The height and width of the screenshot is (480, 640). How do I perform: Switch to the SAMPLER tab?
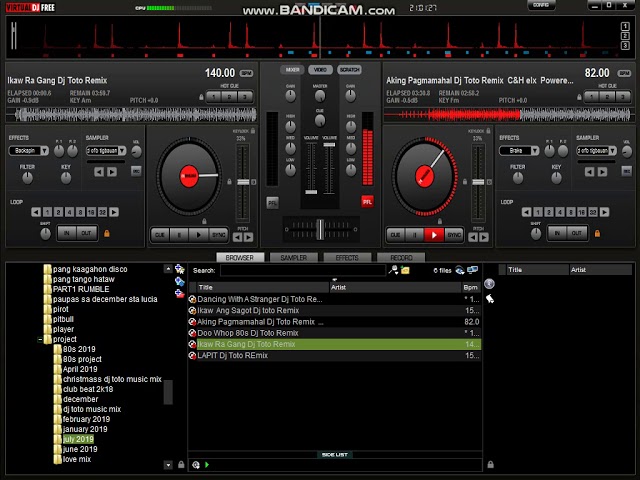coord(294,258)
